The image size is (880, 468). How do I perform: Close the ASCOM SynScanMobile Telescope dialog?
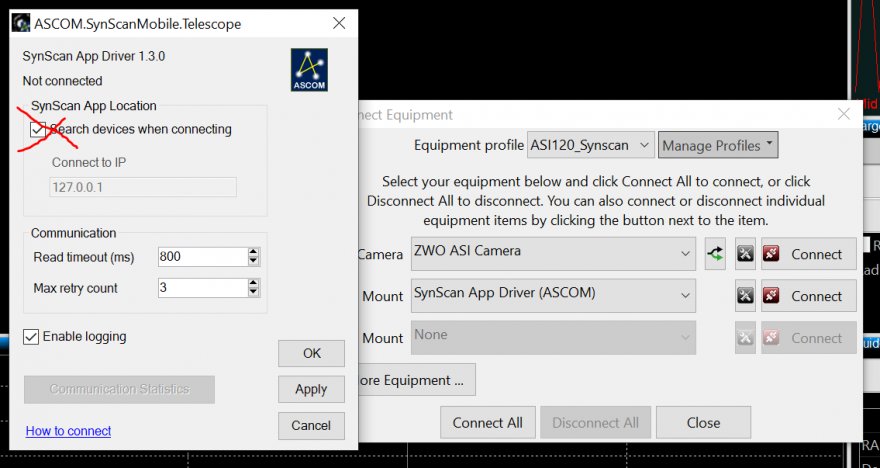click(x=339, y=23)
